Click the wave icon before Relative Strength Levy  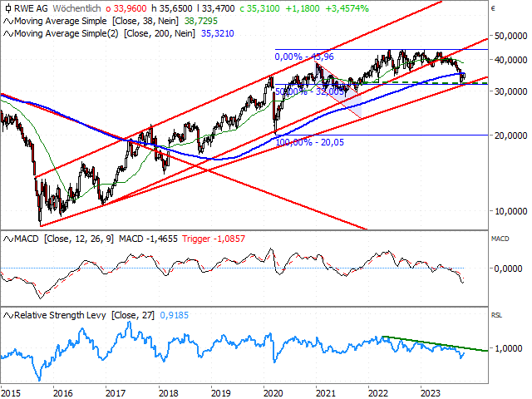(8, 316)
